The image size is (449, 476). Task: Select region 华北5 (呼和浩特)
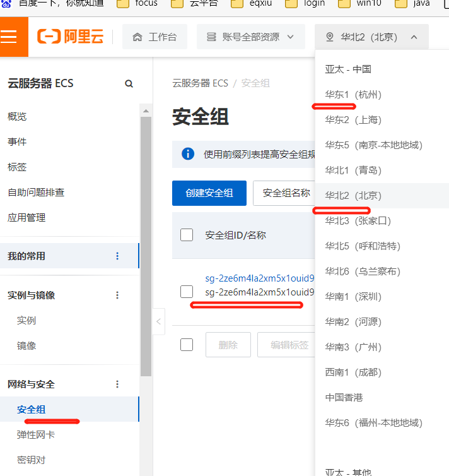[363, 246]
